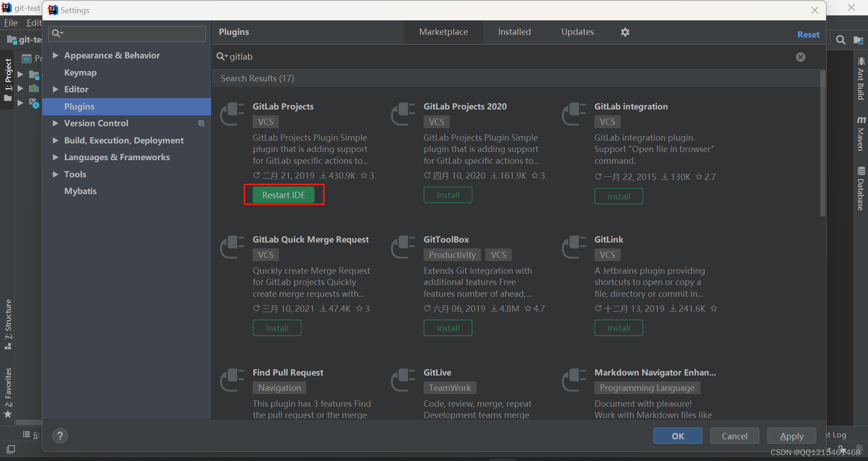Click the plugin search magnifier dropdown icon
868x461 pixels.
coord(222,57)
